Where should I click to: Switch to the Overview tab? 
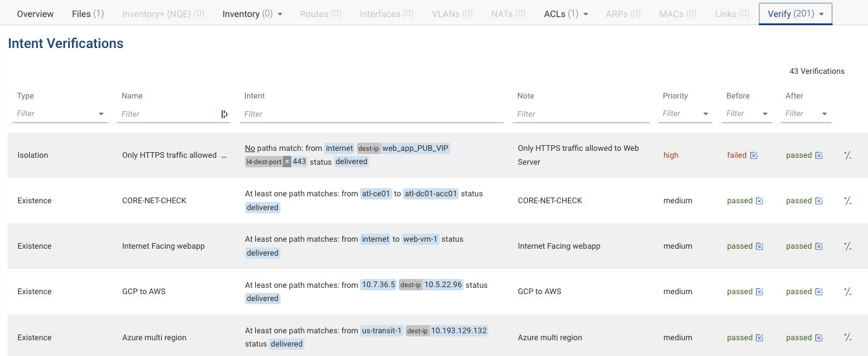click(35, 13)
